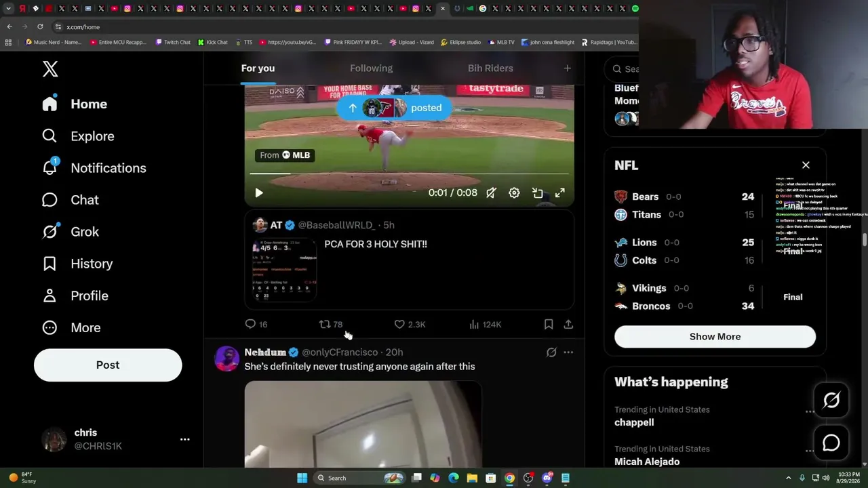Image resolution: width=868 pixels, height=488 pixels.
Task: Play the MLB video
Action: click(258, 193)
